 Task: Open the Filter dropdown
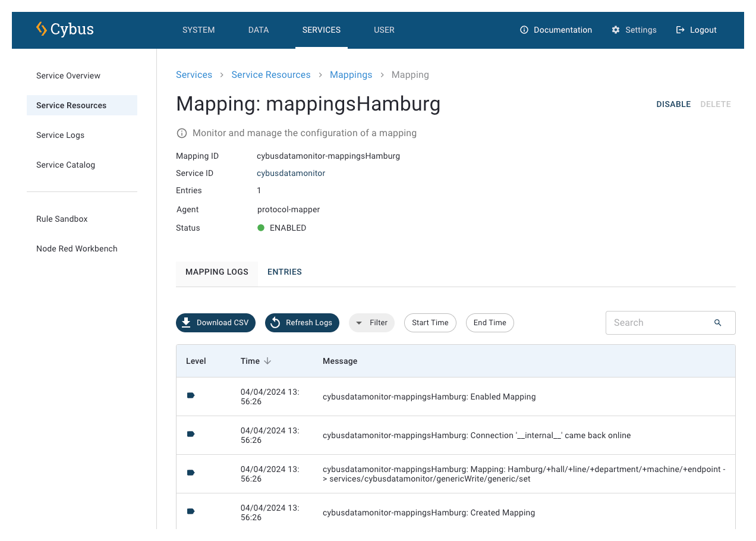[371, 323]
